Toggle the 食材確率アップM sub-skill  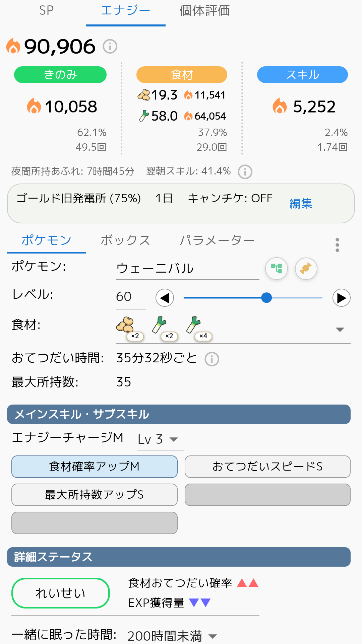click(94, 467)
